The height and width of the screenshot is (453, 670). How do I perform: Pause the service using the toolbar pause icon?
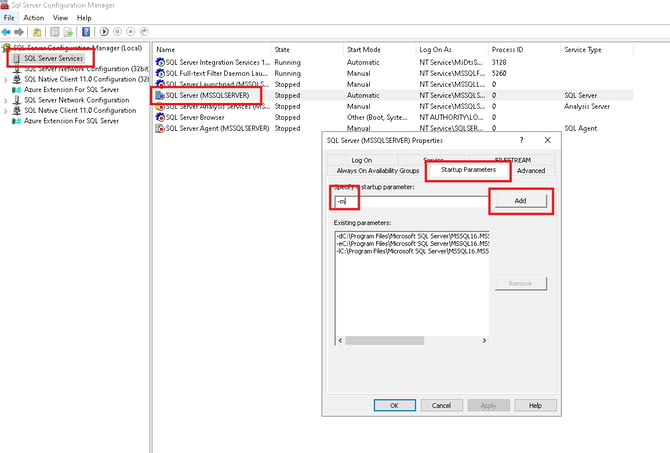click(x=118, y=32)
